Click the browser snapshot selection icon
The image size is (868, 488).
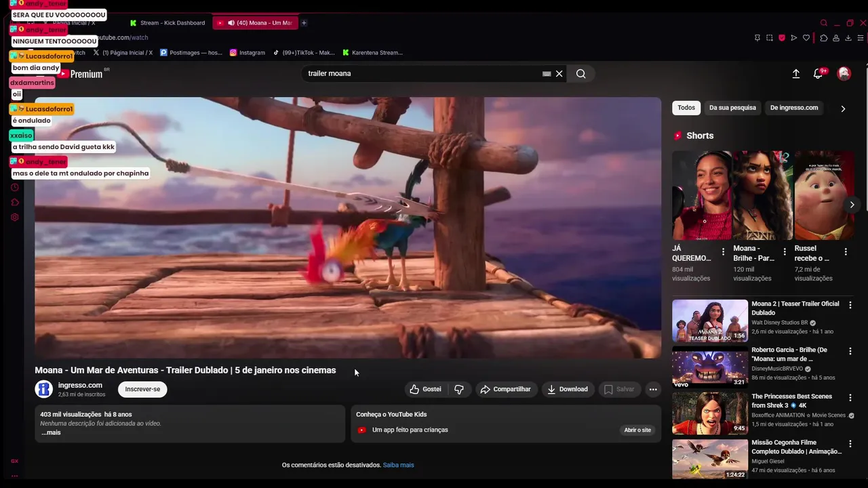click(770, 38)
